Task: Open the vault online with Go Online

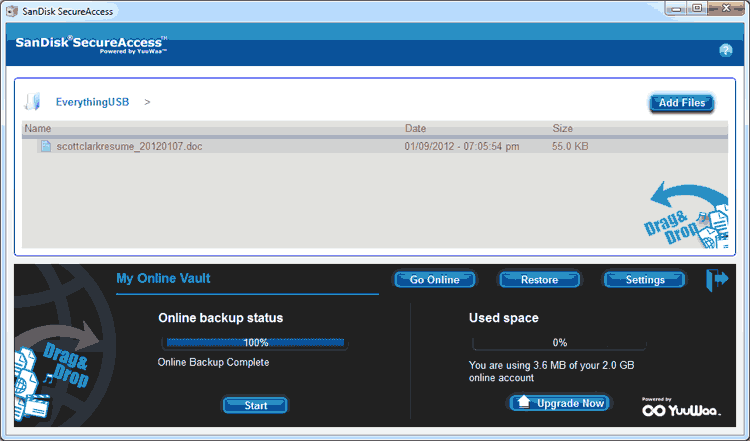Action: click(x=434, y=280)
